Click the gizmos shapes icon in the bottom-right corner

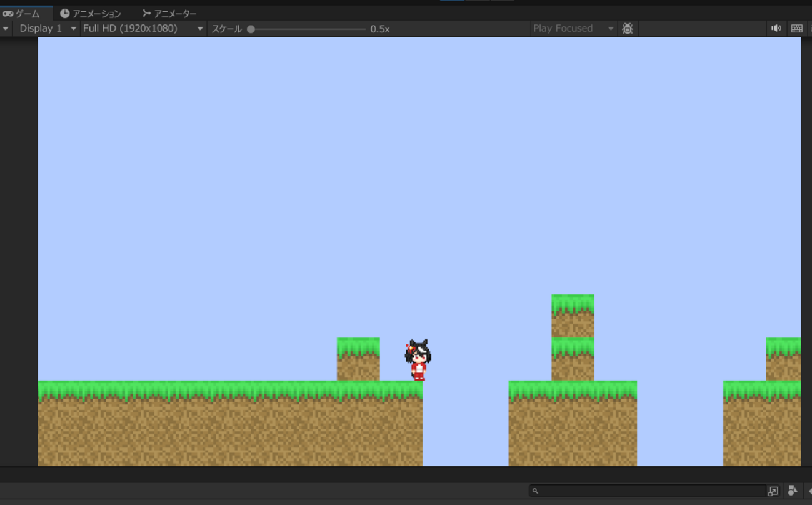792,491
